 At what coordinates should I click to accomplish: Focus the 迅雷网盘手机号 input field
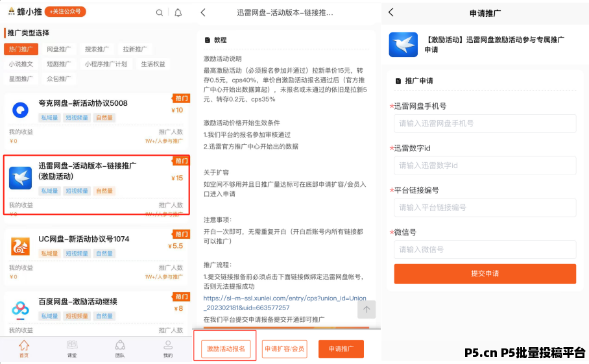pos(485,123)
